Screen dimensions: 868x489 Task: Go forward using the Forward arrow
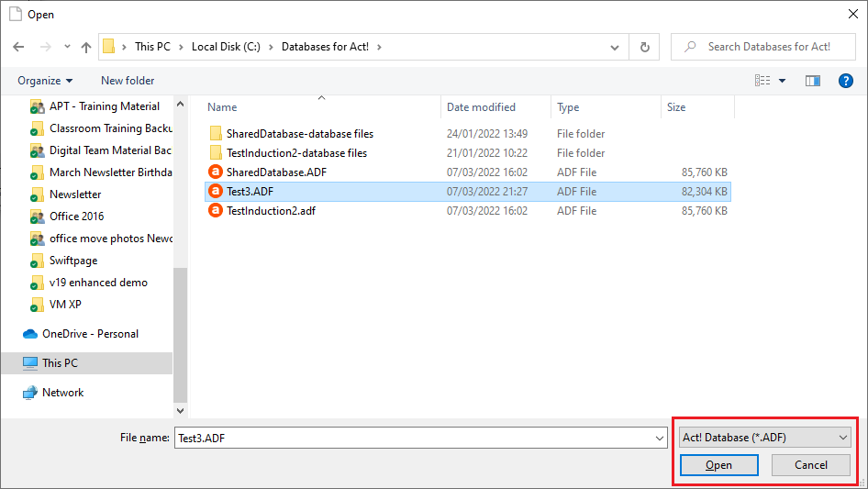point(45,47)
